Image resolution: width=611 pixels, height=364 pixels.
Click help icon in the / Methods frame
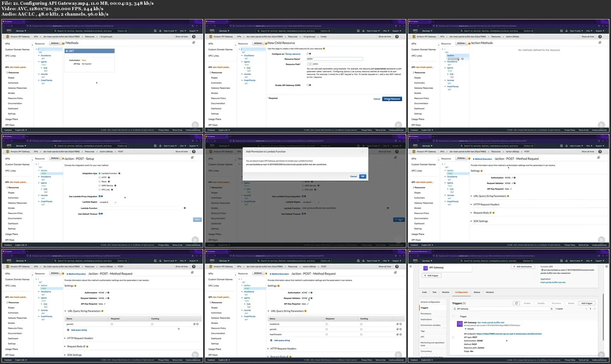coord(194,37)
